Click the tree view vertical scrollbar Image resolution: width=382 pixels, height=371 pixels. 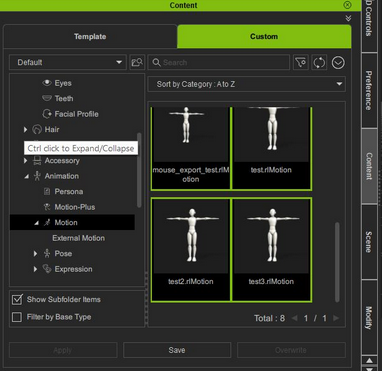(x=139, y=170)
